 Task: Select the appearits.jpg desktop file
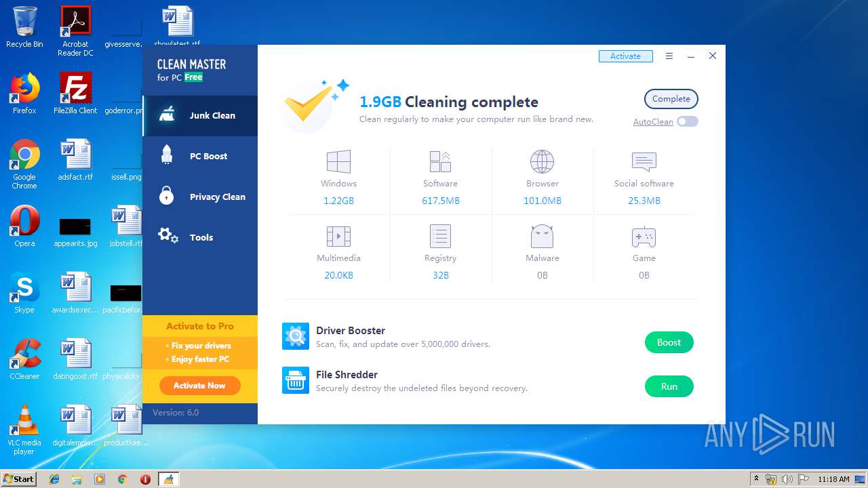click(x=75, y=230)
